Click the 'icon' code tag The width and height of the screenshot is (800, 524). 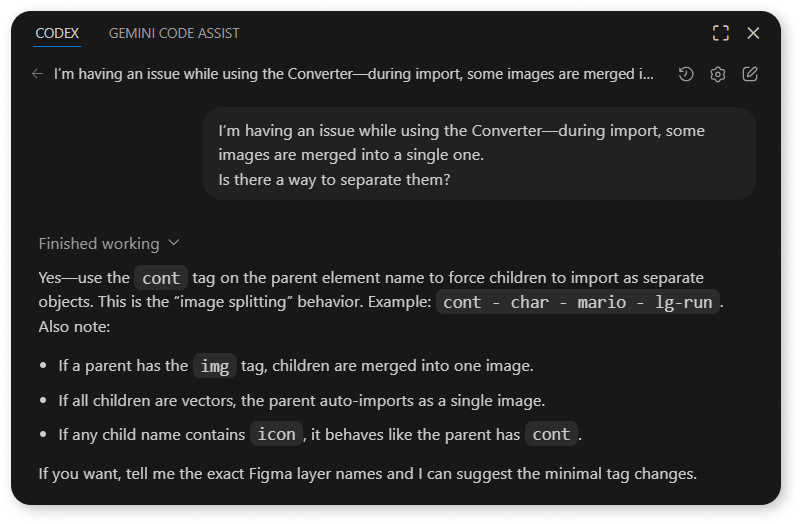pos(276,434)
